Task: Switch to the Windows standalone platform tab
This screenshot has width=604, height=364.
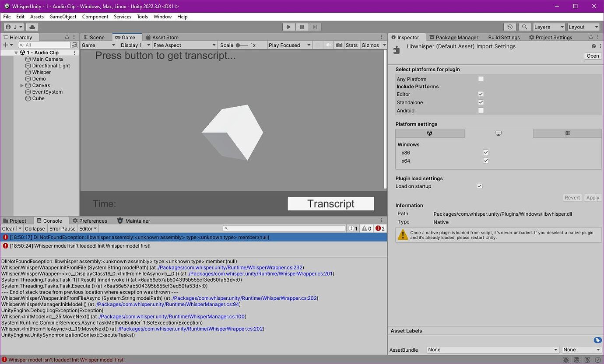Action: 499,133
